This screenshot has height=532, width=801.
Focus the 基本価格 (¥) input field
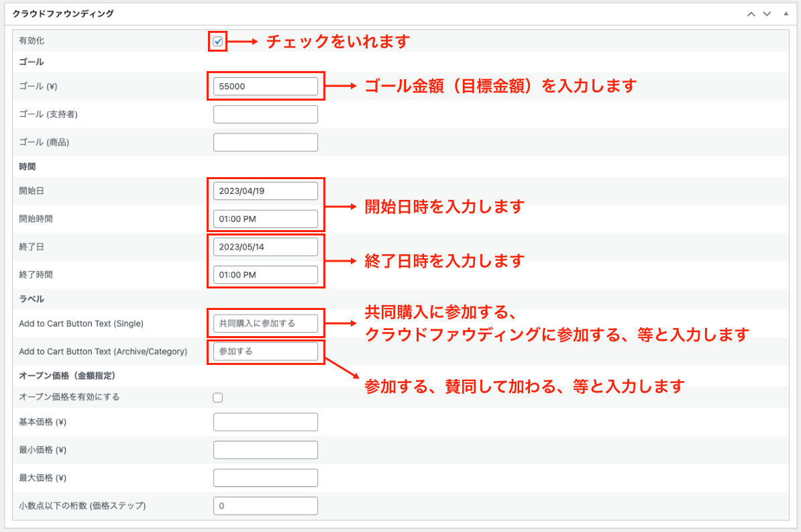[265, 422]
